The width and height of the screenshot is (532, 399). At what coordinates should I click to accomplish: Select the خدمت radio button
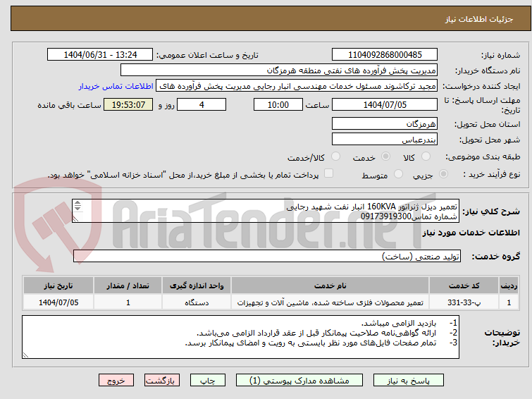click(x=385, y=156)
